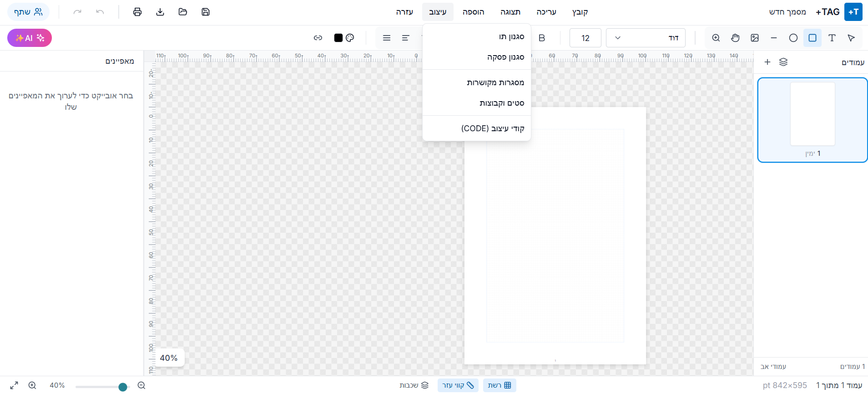Open the font family dropdown דוד
This screenshot has width=868, height=394.
pos(646,38)
